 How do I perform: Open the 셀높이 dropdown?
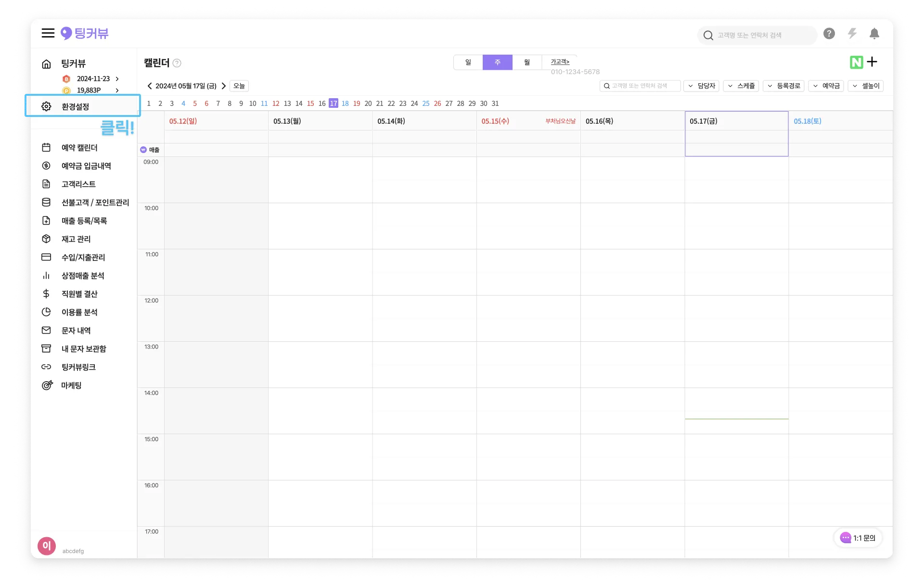click(865, 86)
